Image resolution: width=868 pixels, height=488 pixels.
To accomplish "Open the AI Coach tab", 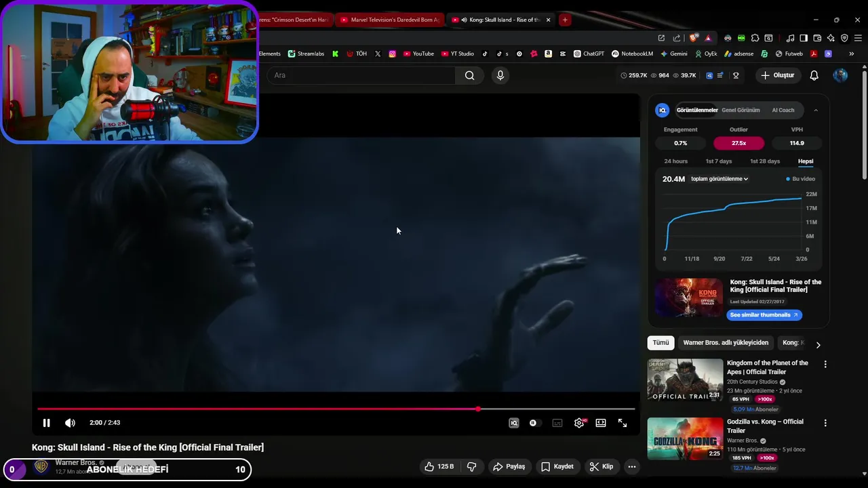I will (x=783, y=110).
